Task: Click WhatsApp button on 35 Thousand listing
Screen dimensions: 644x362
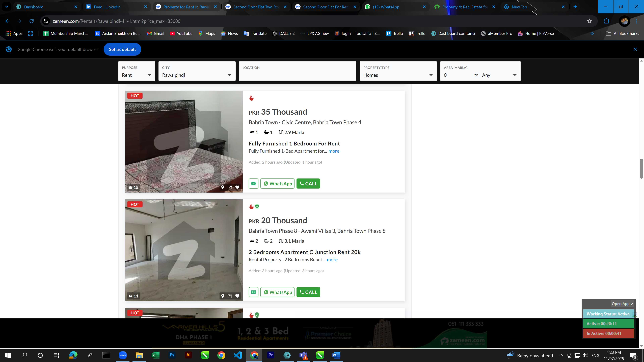Action: (278, 184)
